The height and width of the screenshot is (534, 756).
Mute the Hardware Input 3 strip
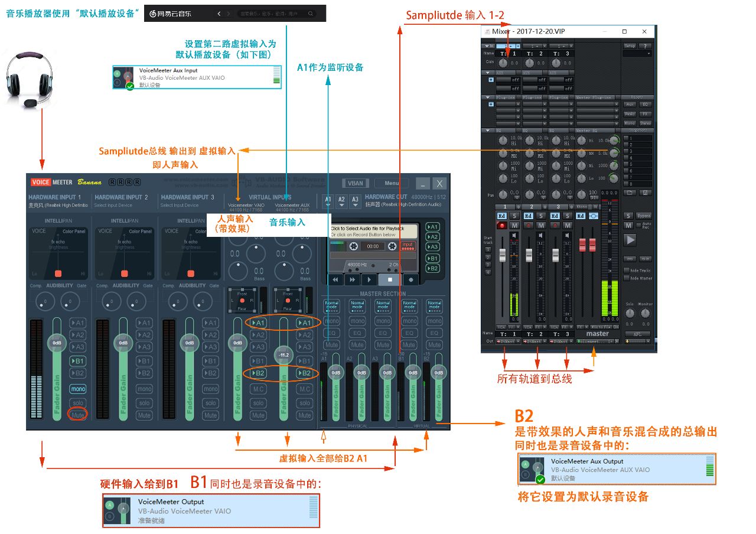(x=211, y=415)
